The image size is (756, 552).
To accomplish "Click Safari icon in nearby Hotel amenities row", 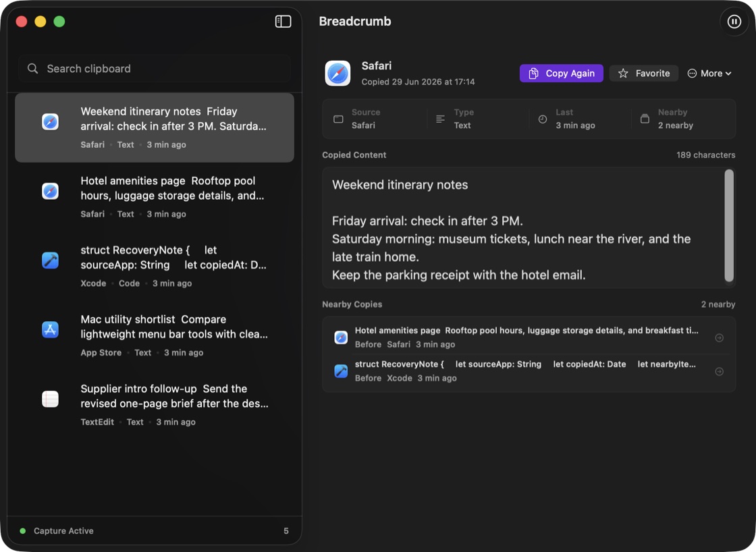I will pyautogui.click(x=341, y=337).
